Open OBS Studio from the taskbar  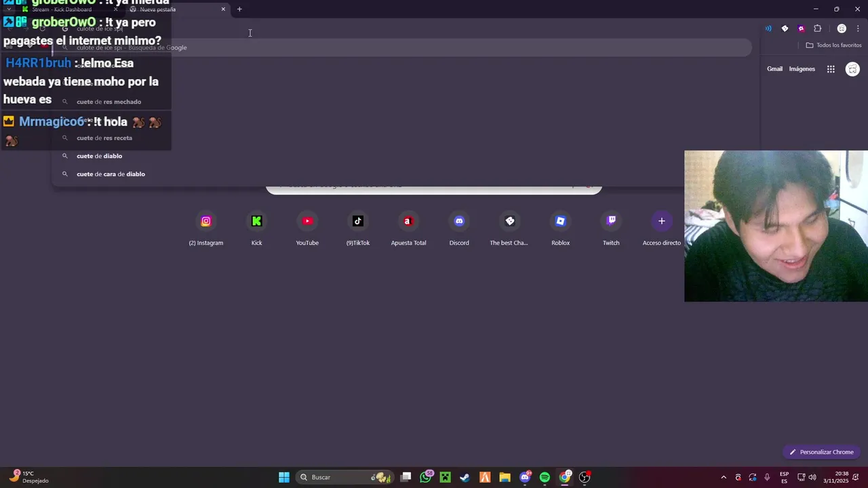click(585, 477)
